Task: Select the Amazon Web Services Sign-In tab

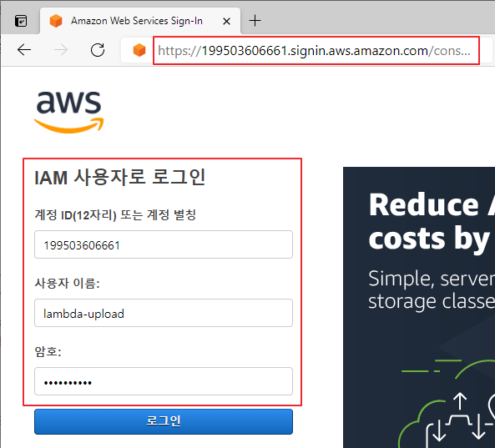Action: (140, 21)
